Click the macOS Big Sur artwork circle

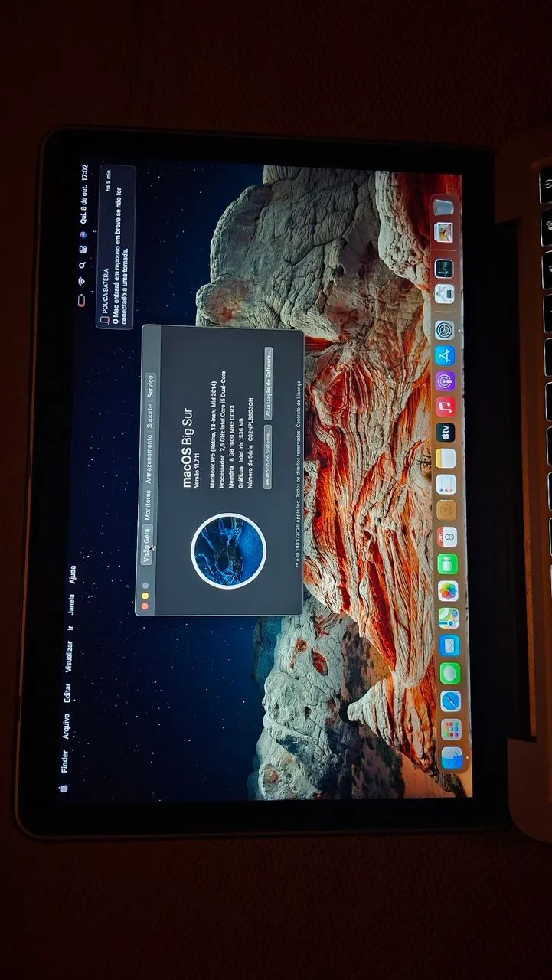coord(228,551)
